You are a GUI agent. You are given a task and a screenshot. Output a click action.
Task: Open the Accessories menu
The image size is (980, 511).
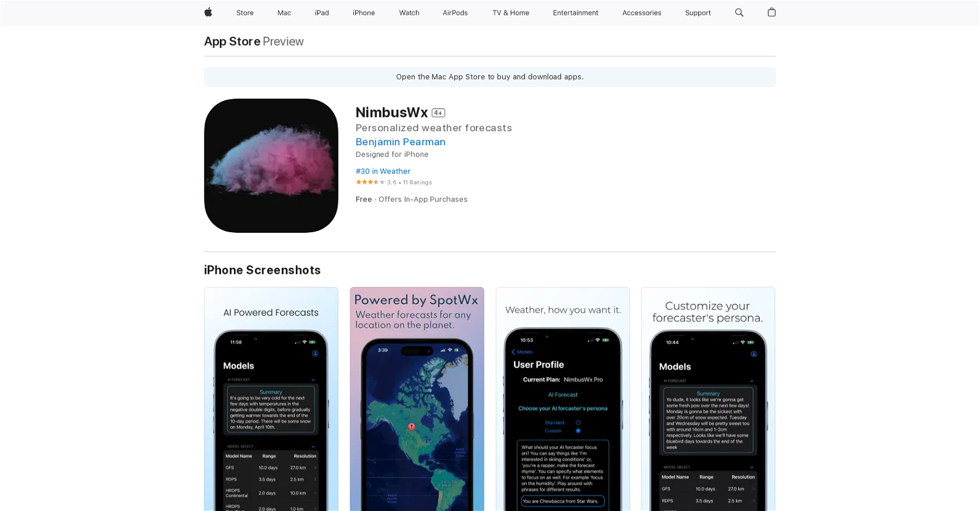pos(642,13)
